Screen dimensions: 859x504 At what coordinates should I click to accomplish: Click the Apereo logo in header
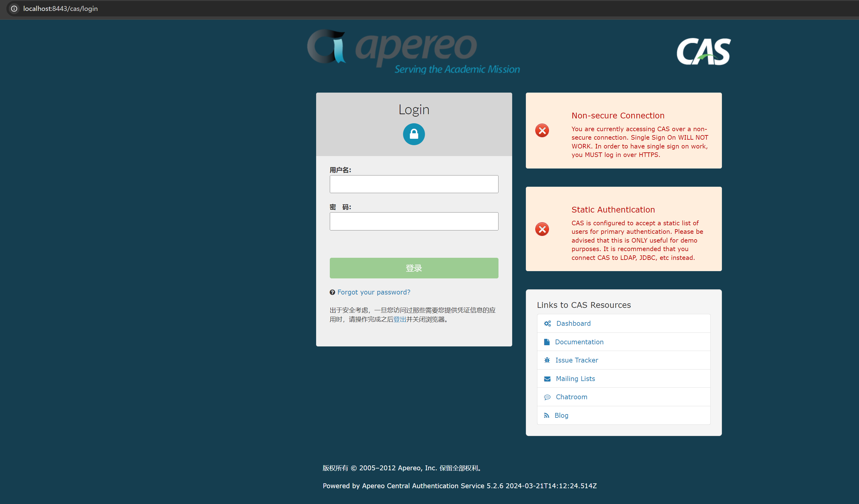pyautogui.click(x=413, y=52)
